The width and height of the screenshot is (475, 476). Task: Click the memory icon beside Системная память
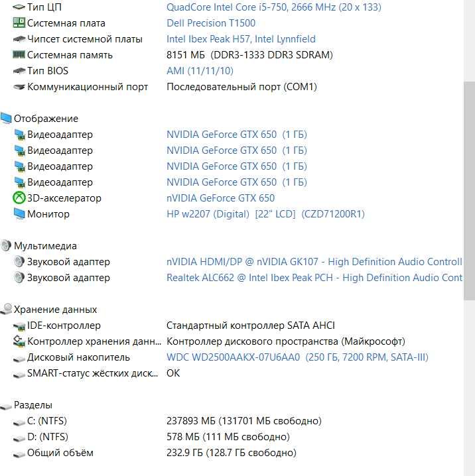pos(19,54)
